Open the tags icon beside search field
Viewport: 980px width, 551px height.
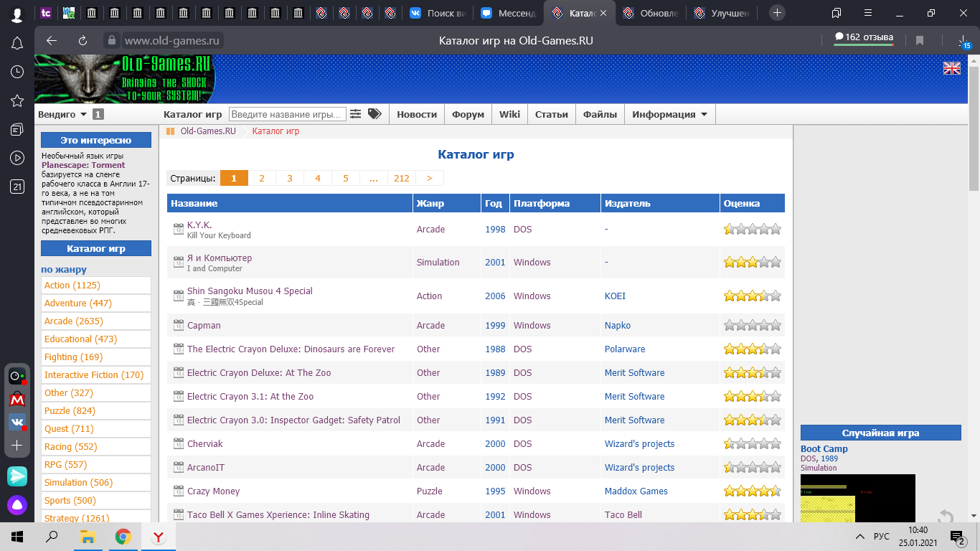pyautogui.click(x=374, y=114)
